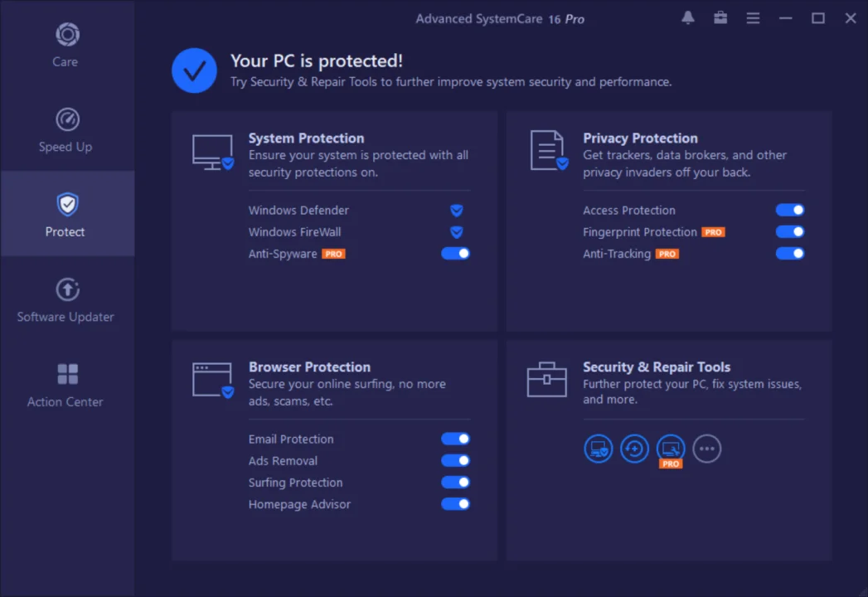Image resolution: width=868 pixels, height=597 pixels.
Task: Click the Ads Removal label
Action: [283, 461]
